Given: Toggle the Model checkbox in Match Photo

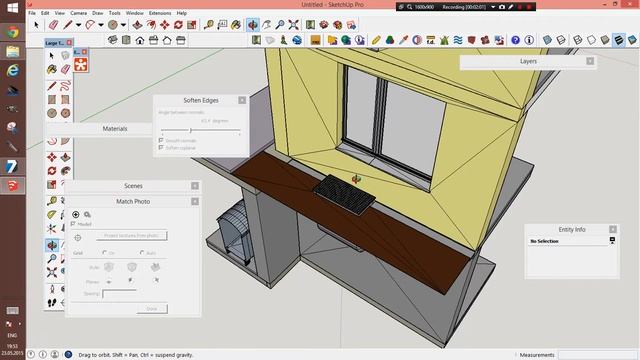Looking at the screenshot, I should click(x=73, y=224).
